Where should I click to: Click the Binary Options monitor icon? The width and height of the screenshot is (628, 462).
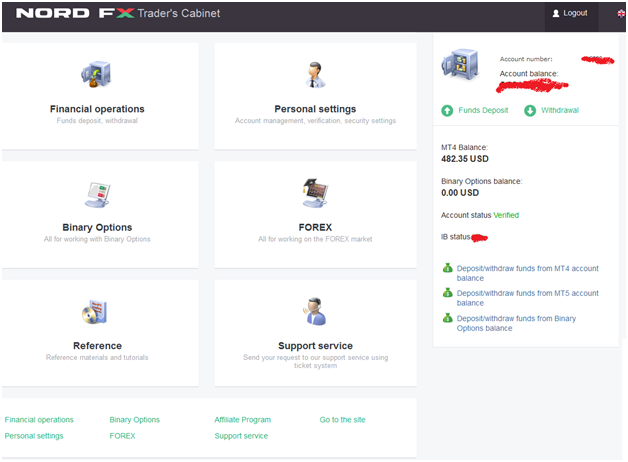click(x=97, y=195)
